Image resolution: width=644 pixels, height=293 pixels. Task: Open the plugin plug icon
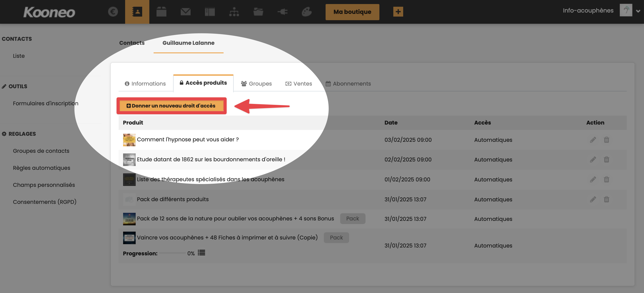(x=283, y=12)
